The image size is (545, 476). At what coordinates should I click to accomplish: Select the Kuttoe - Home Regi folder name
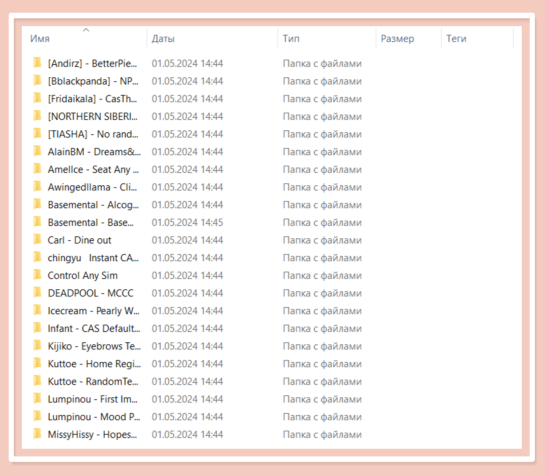click(x=94, y=364)
